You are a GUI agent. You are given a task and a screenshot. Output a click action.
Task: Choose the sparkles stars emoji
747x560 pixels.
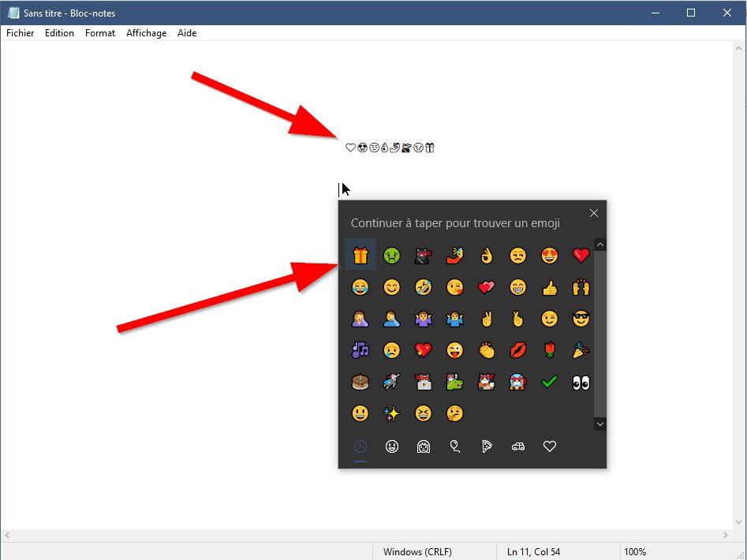tap(391, 413)
